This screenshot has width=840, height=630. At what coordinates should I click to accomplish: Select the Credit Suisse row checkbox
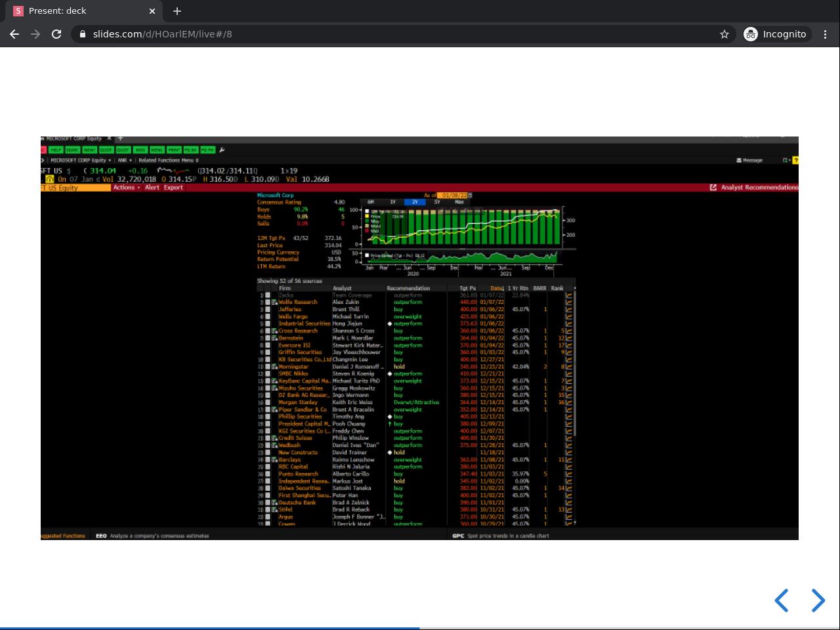tap(268, 438)
